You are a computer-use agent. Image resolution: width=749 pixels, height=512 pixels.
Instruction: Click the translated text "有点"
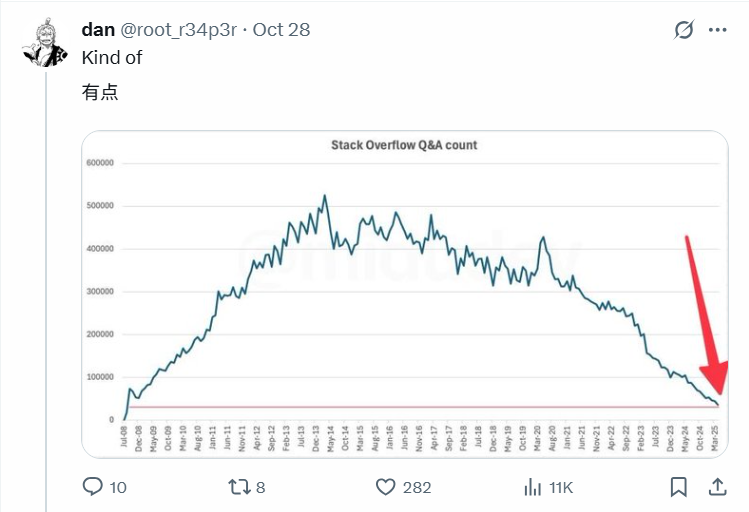pos(100,93)
